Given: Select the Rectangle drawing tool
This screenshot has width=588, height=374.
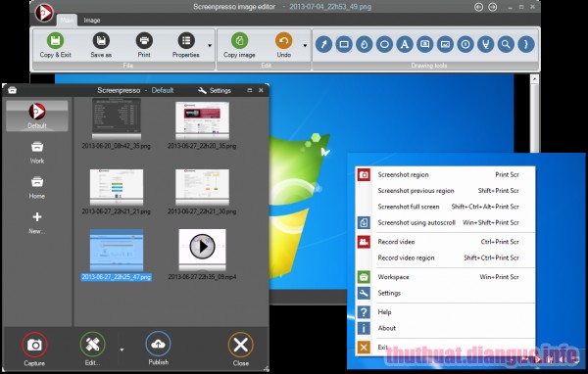Looking at the screenshot, I should coord(344,44).
